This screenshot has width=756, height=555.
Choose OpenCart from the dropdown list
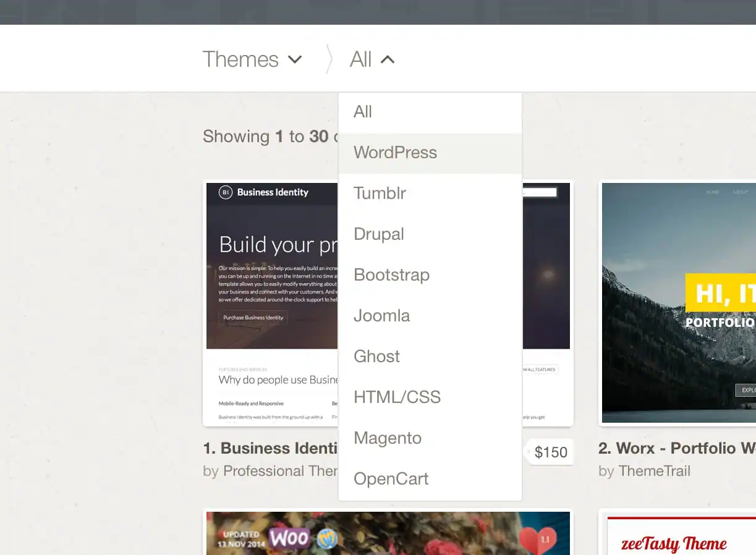(x=430, y=479)
